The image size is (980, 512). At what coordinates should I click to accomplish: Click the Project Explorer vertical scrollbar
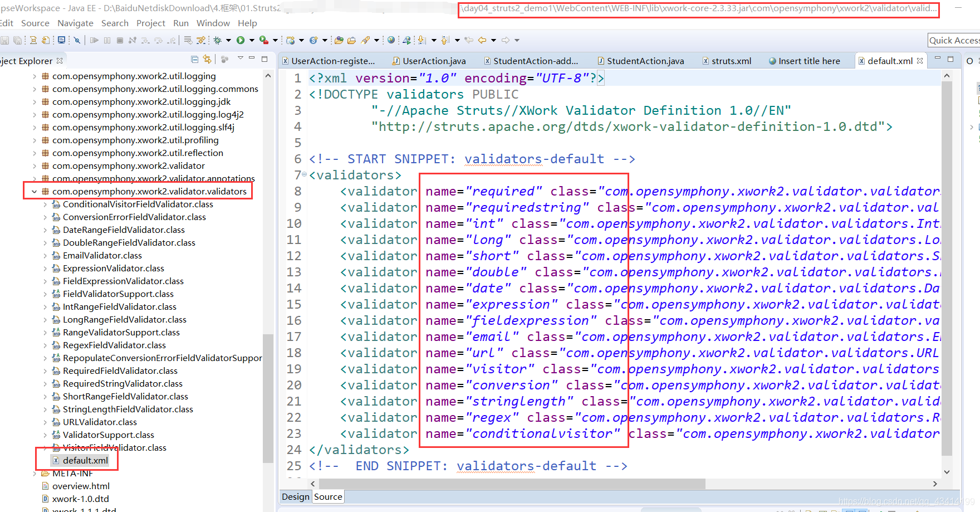tap(268, 398)
